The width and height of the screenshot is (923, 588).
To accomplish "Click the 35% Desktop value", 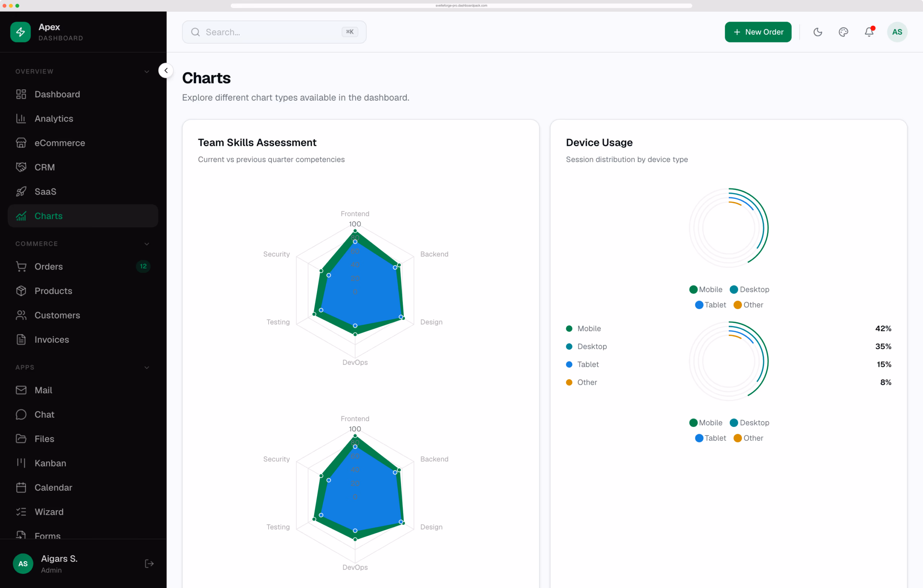I will tap(883, 347).
